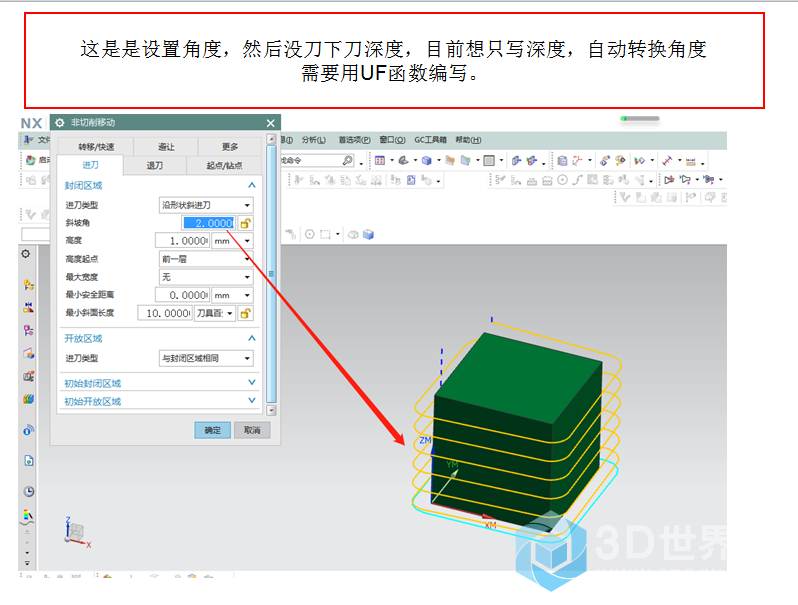
Task: Collapse the 开放区域 section
Action: (251, 338)
